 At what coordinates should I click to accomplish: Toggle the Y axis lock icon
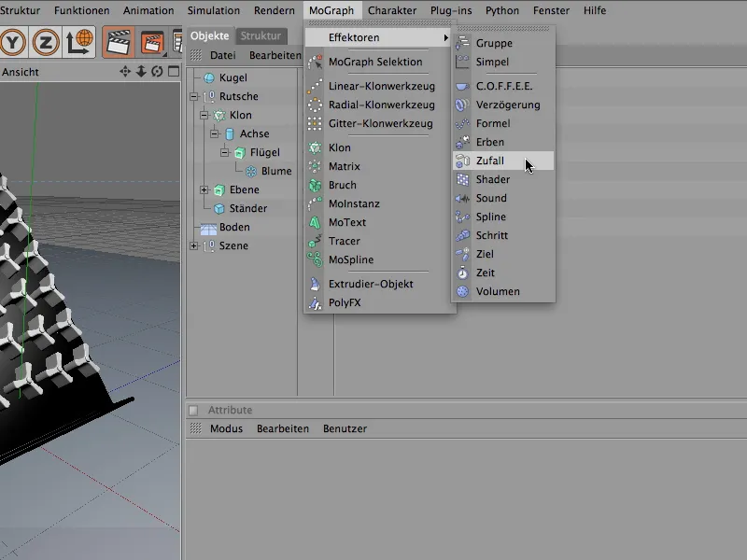(x=11, y=42)
